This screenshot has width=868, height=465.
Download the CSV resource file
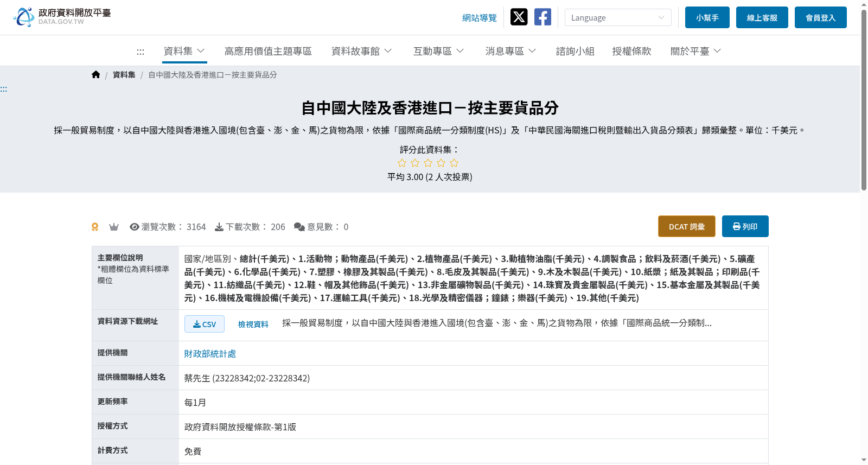(205, 324)
